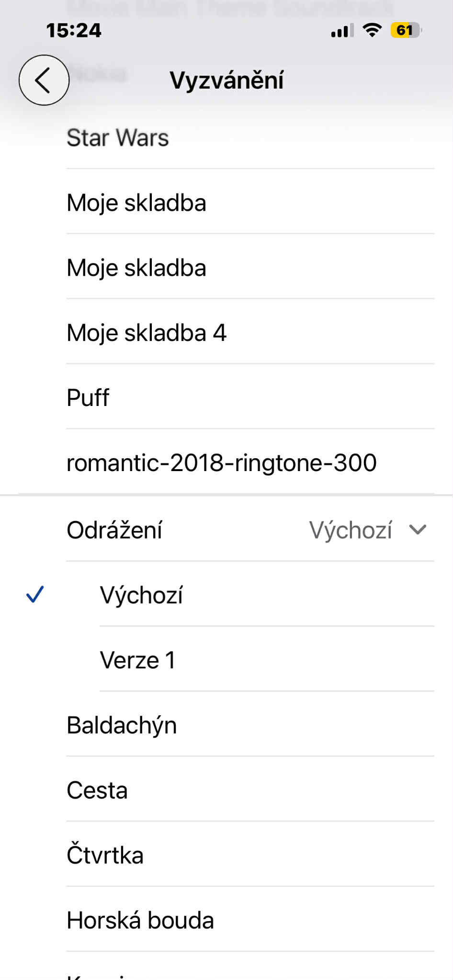Choose the Moje skladba 4 ringtone
The height and width of the screenshot is (980, 453).
[x=147, y=333]
